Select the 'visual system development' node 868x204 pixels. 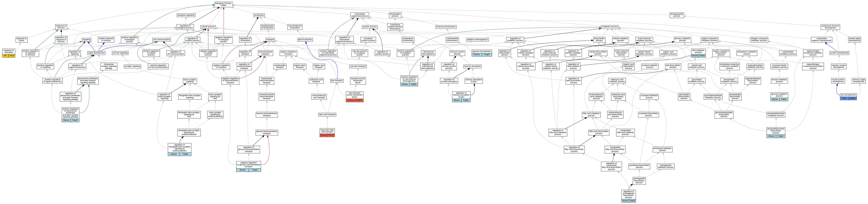pyautogui.click(x=838, y=81)
